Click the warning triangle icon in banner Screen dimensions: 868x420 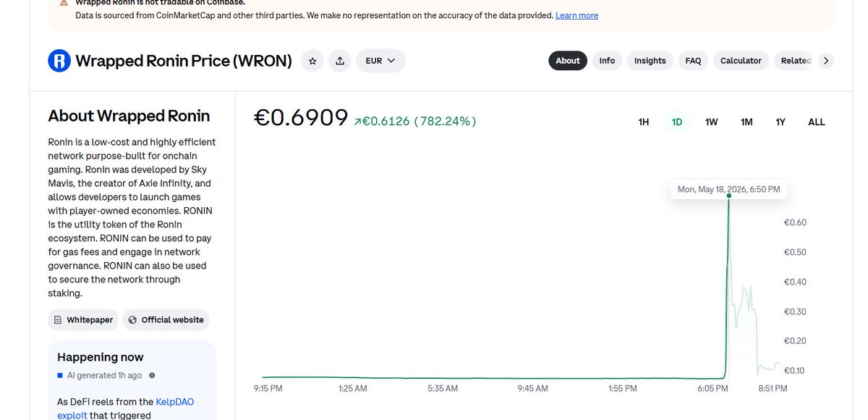coord(64,2)
